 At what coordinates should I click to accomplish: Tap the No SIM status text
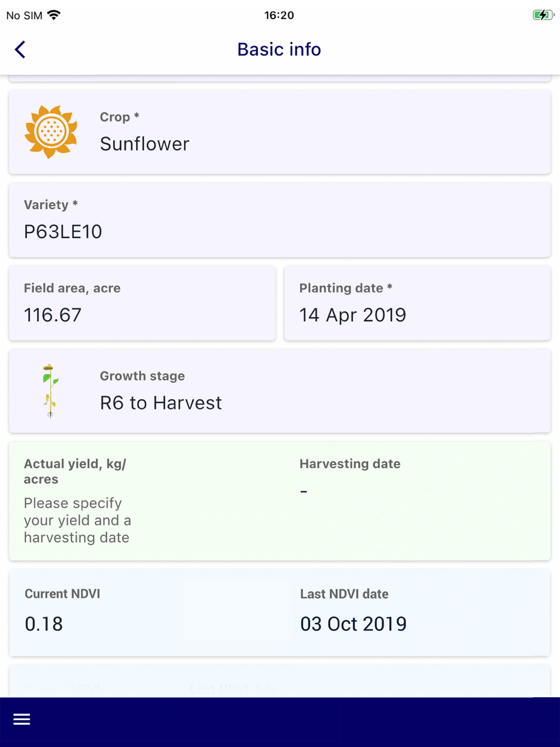pos(24,16)
